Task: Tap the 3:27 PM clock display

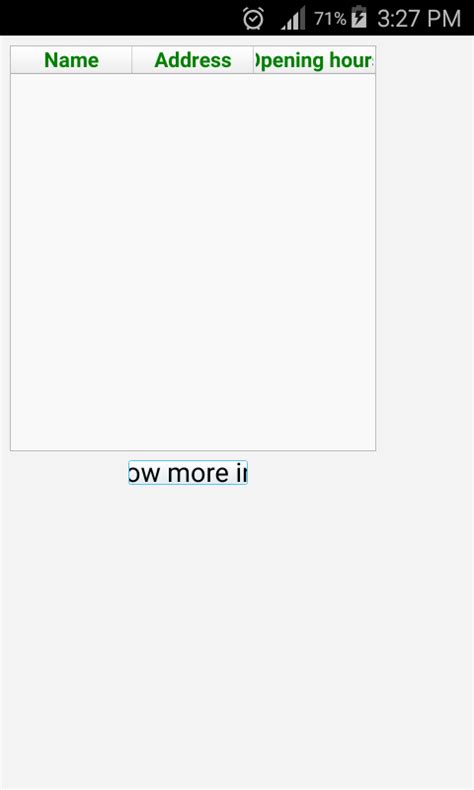Action: pyautogui.click(x=419, y=19)
